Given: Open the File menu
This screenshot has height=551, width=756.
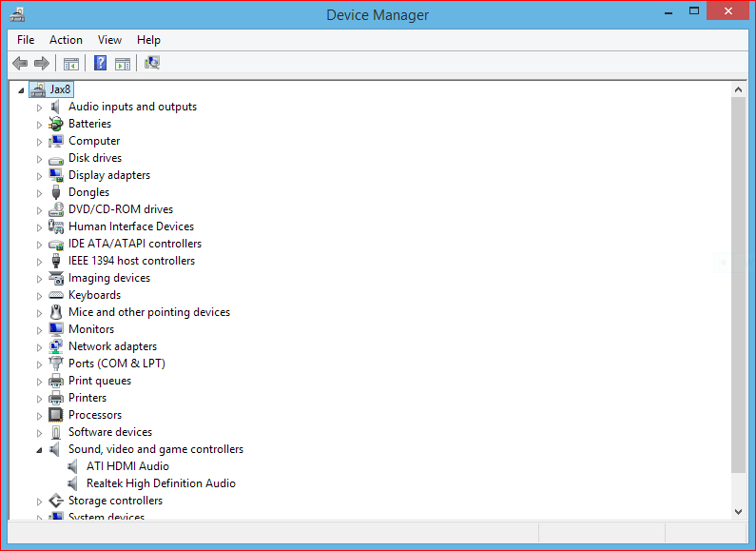Looking at the screenshot, I should tap(26, 40).
